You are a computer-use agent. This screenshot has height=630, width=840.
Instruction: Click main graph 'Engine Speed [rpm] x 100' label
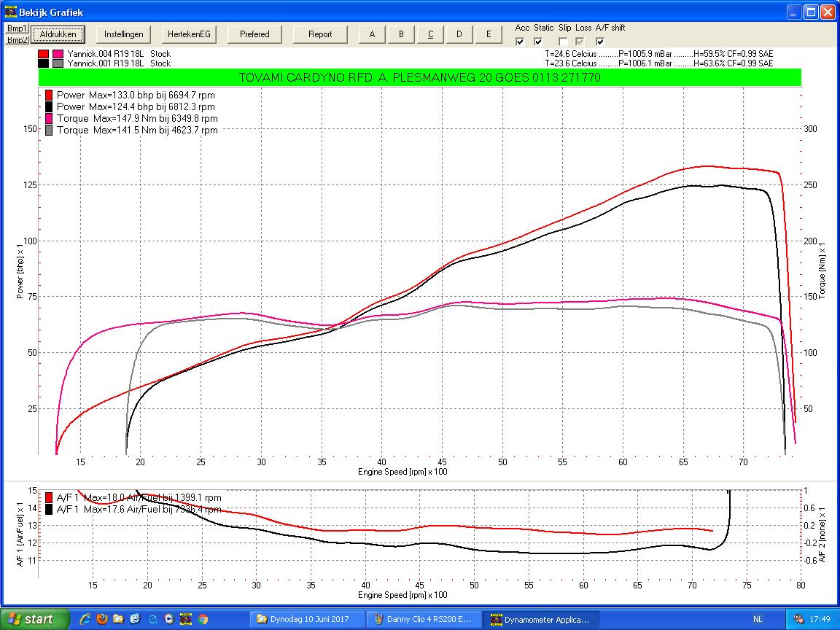coord(402,472)
